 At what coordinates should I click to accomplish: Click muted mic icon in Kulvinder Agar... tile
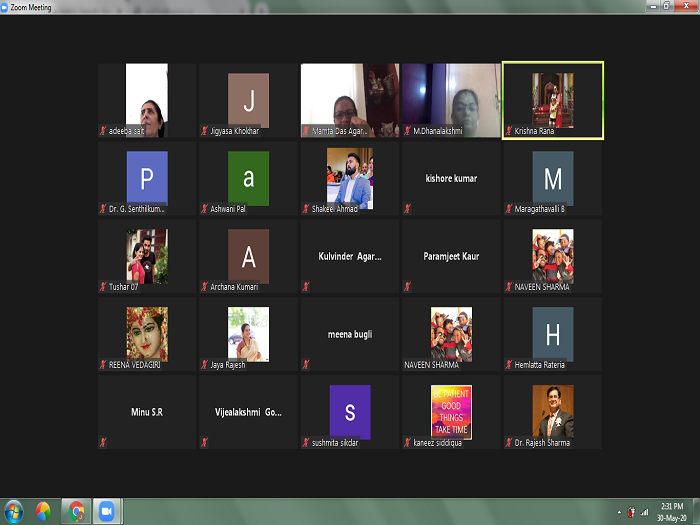(306, 287)
